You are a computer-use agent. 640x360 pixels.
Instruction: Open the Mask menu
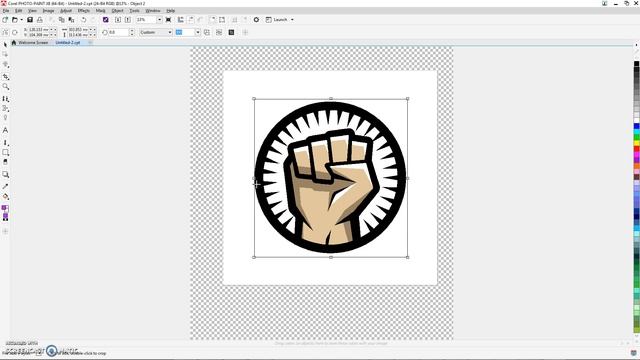tap(100, 11)
